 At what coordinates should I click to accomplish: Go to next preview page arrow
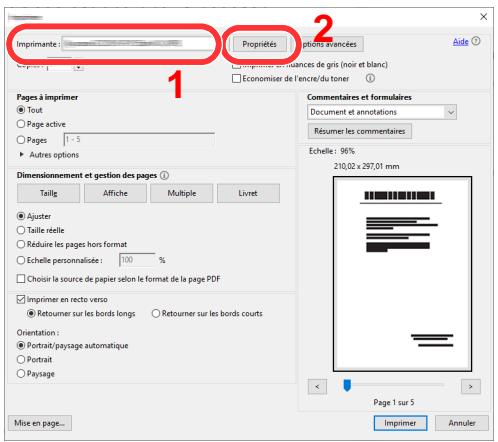pyautogui.click(x=470, y=387)
